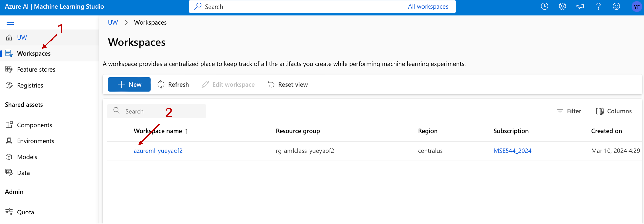644x224 pixels.
Task: Click the Components icon
Action: [x=9, y=125]
